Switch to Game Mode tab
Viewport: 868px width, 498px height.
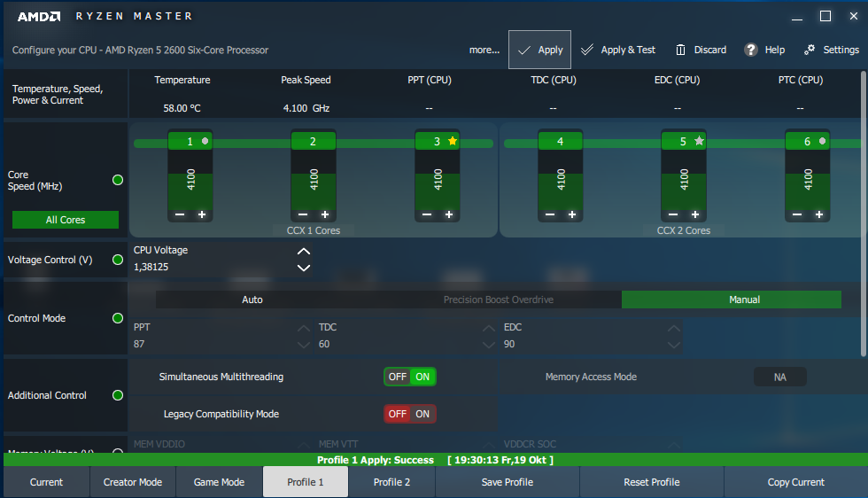pos(220,482)
